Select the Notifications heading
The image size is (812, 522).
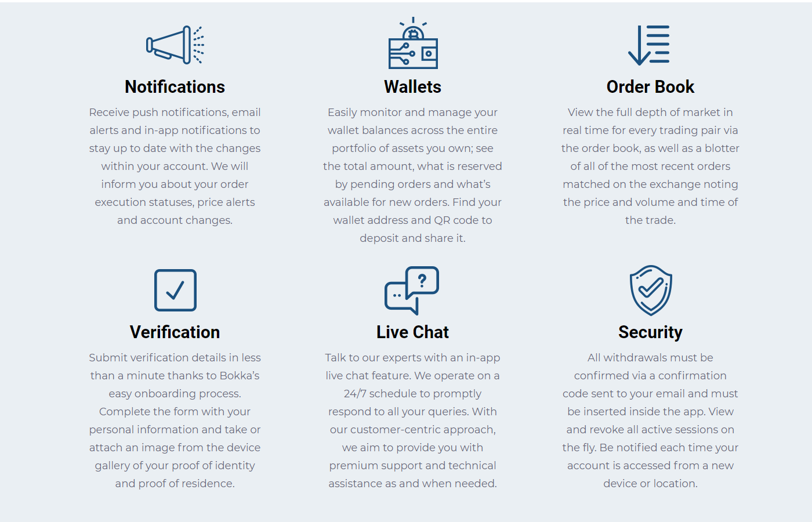[175, 87]
